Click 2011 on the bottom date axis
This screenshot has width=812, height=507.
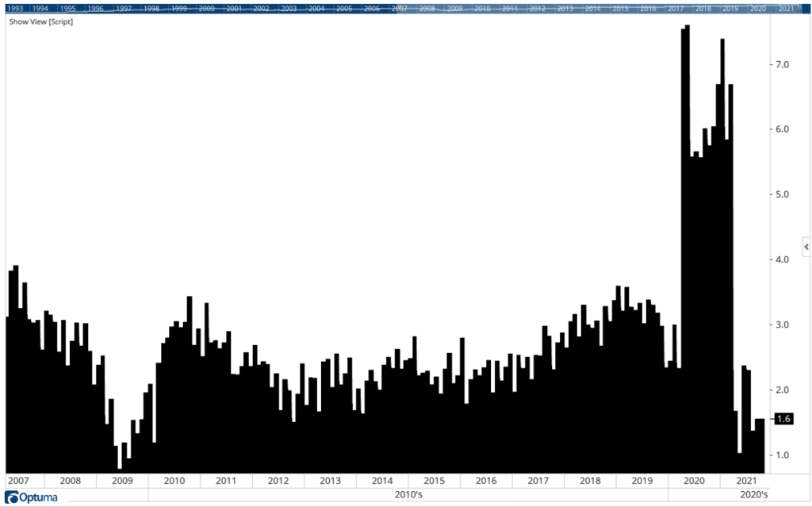[x=226, y=481]
